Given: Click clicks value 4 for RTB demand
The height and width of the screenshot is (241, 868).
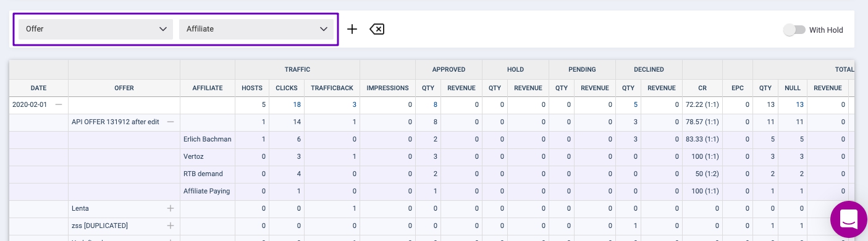Looking at the screenshot, I should (x=299, y=174).
